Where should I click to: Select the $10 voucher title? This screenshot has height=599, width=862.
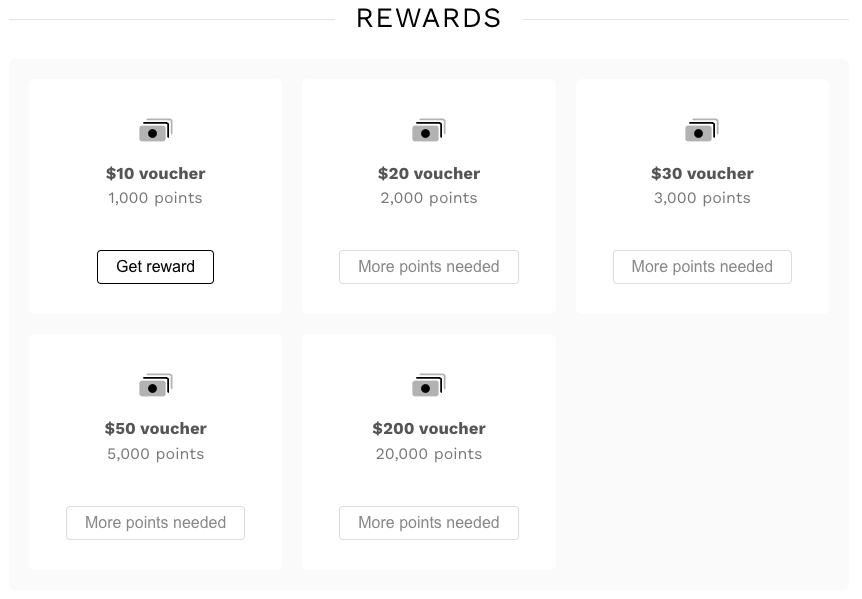(156, 174)
